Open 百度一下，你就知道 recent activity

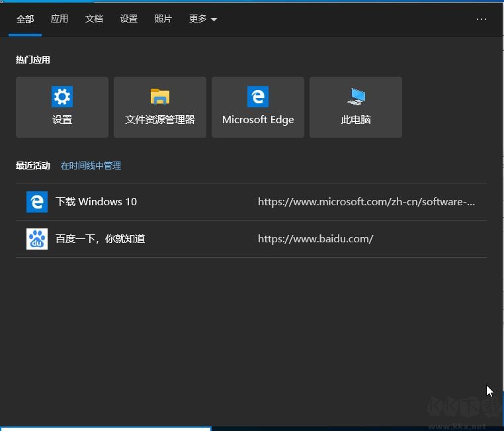[x=101, y=239]
